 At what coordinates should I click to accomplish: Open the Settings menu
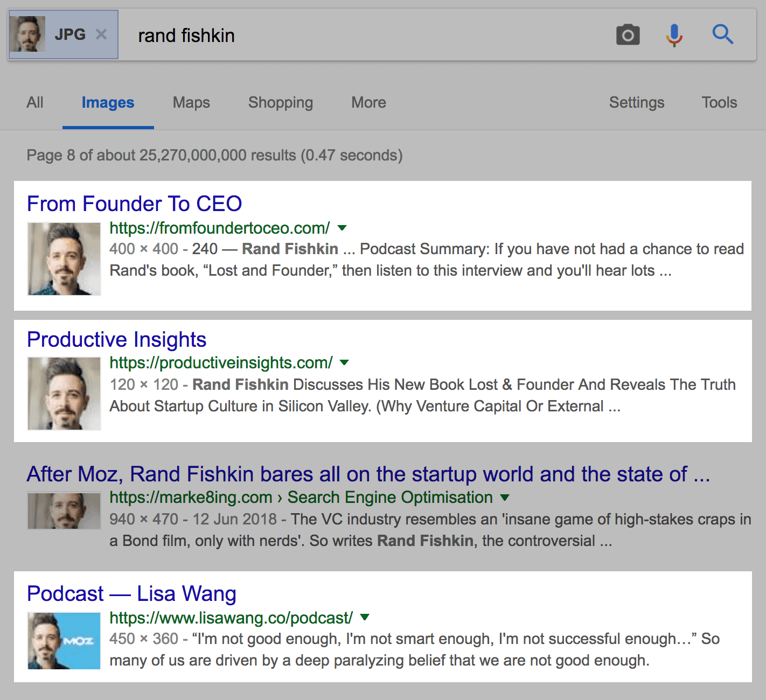pyautogui.click(x=637, y=102)
